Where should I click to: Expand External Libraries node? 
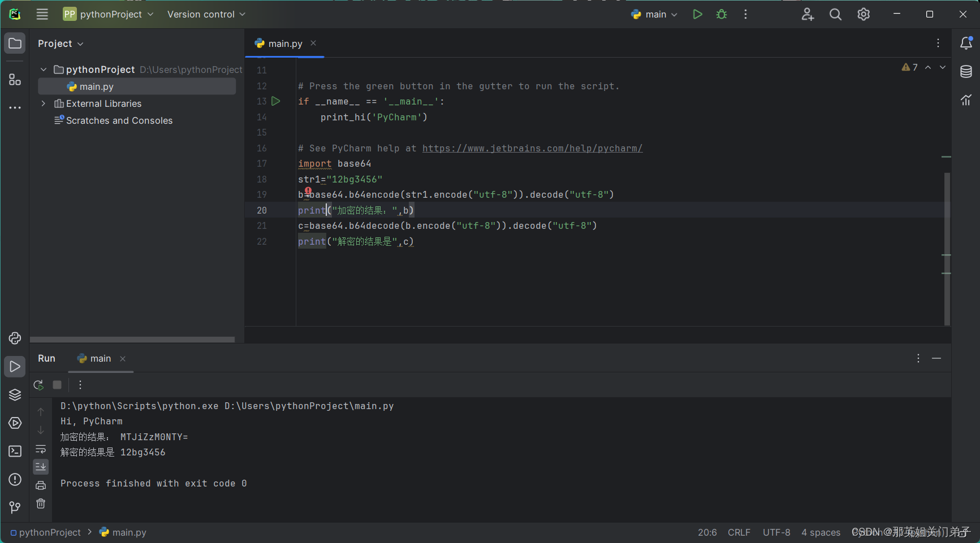pyautogui.click(x=44, y=103)
